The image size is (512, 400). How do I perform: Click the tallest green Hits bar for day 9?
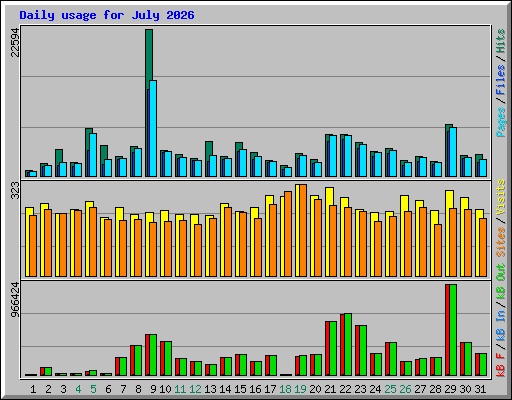pos(149,55)
